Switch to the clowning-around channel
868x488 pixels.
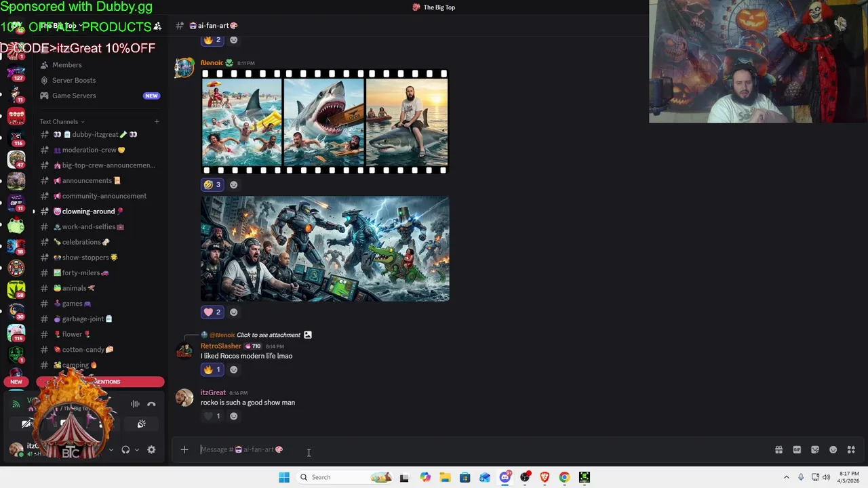point(88,211)
